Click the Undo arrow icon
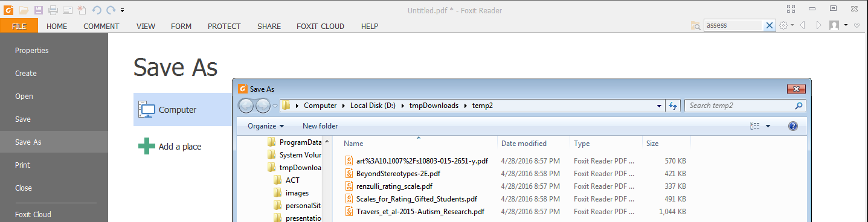The height and width of the screenshot is (222, 868). coord(97,10)
